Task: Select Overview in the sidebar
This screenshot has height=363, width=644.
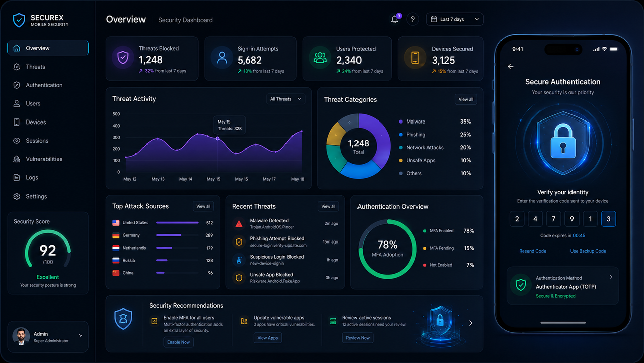Action: tap(48, 48)
